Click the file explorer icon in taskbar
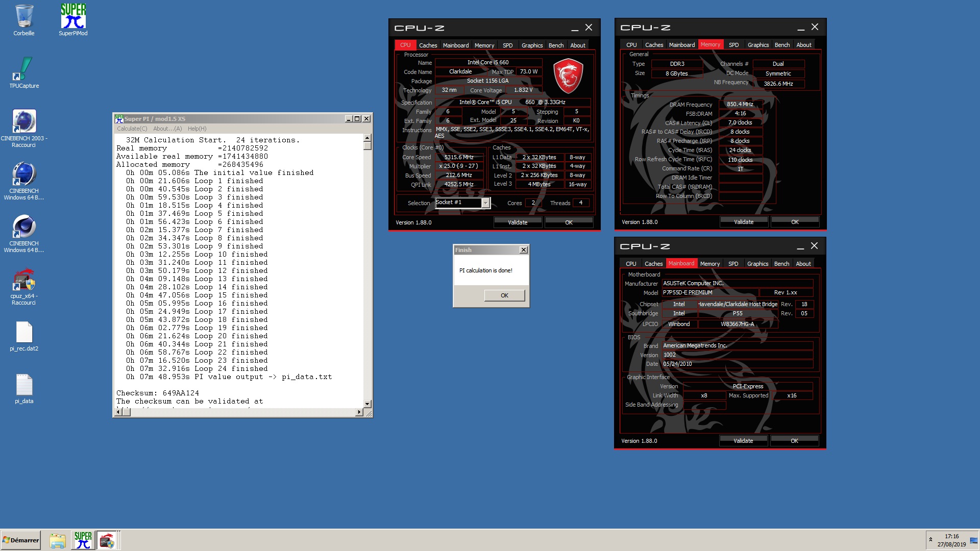Screen dimensions: 980x551 point(58,540)
